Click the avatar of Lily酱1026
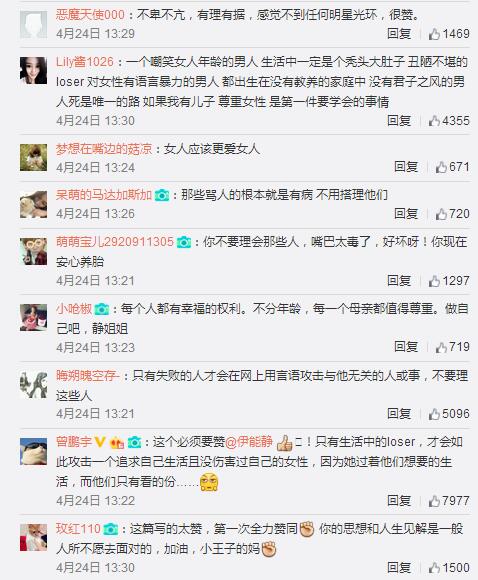The height and width of the screenshot is (580, 478). [33, 71]
